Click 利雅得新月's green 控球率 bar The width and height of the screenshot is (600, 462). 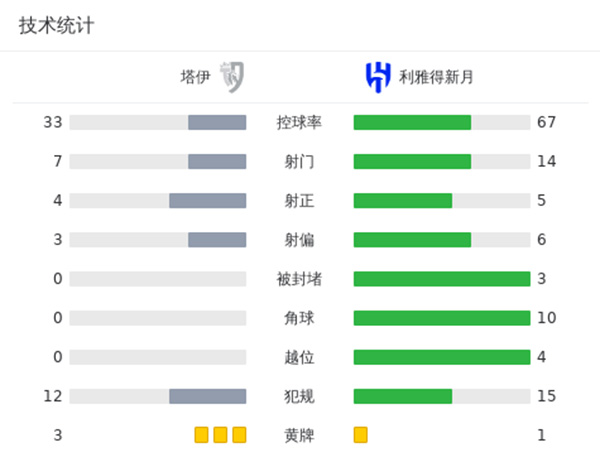412,123
